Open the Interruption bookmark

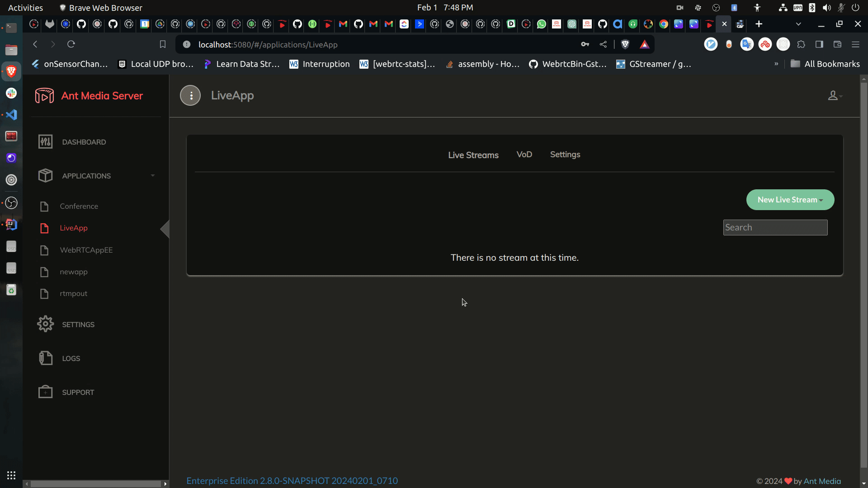[x=320, y=64]
